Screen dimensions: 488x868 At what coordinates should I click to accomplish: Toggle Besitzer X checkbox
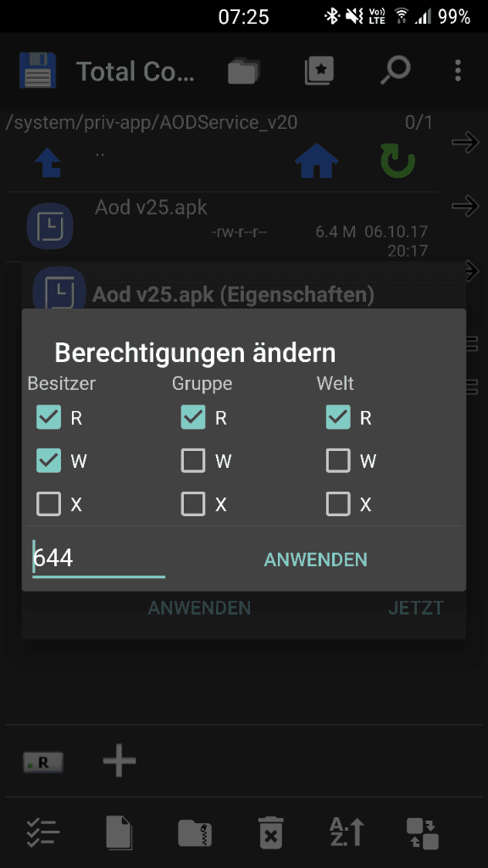(x=48, y=504)
